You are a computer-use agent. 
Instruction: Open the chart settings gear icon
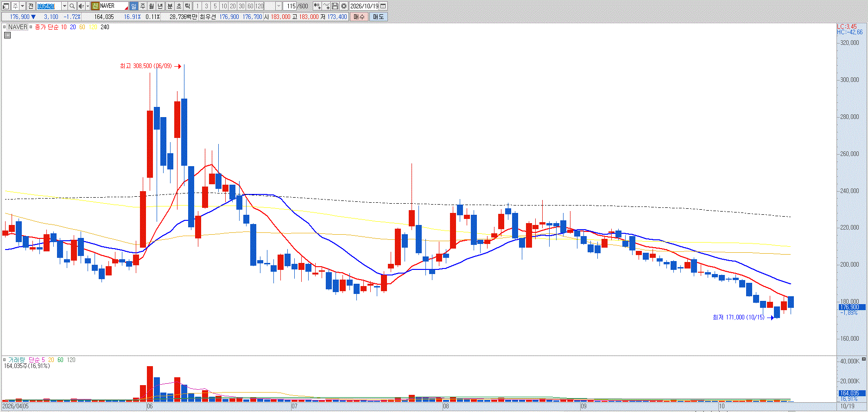coord(344,6)
